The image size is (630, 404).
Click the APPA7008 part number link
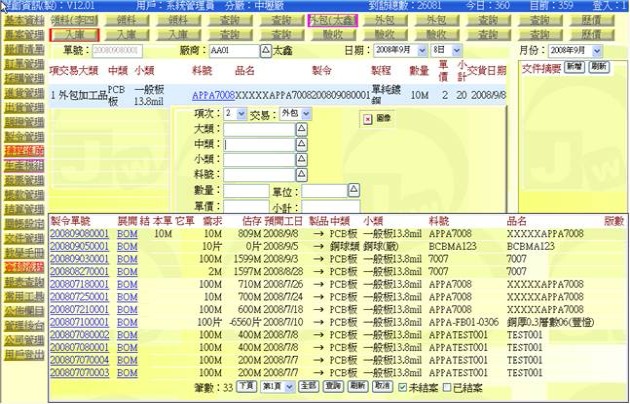click(x=213, y=93)
